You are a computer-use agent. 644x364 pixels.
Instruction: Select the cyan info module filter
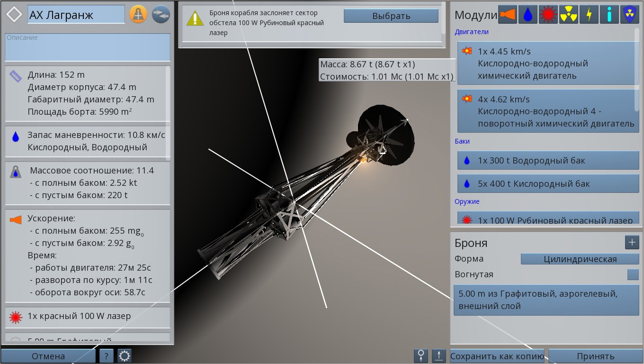(x=609, y=15)
